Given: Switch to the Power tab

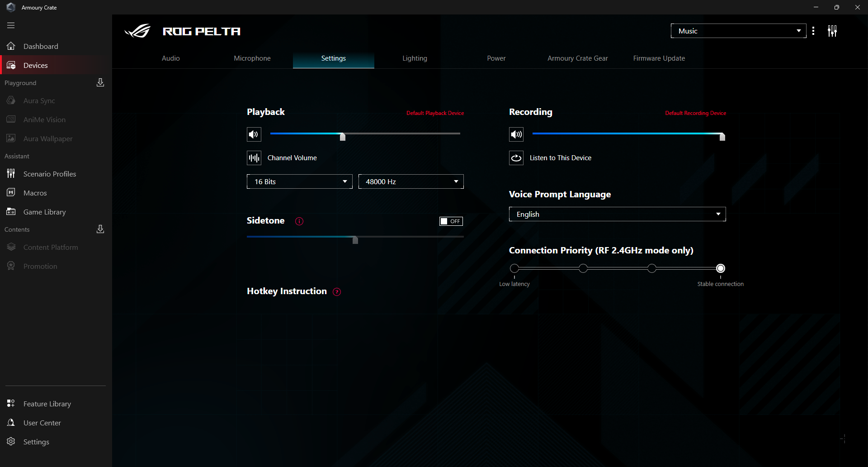Looking at the screenshot, I should click(496, 58).
